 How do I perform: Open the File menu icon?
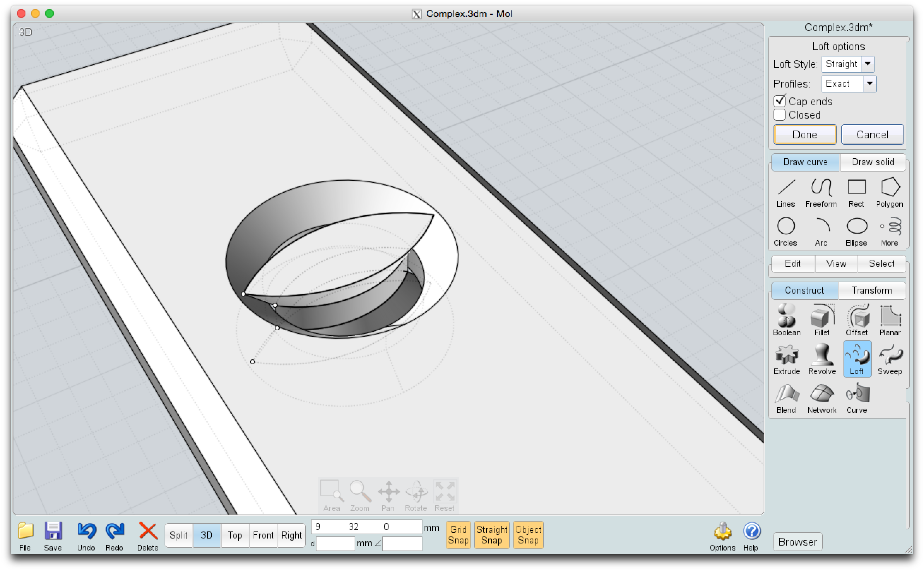click(x=25, y=537)
